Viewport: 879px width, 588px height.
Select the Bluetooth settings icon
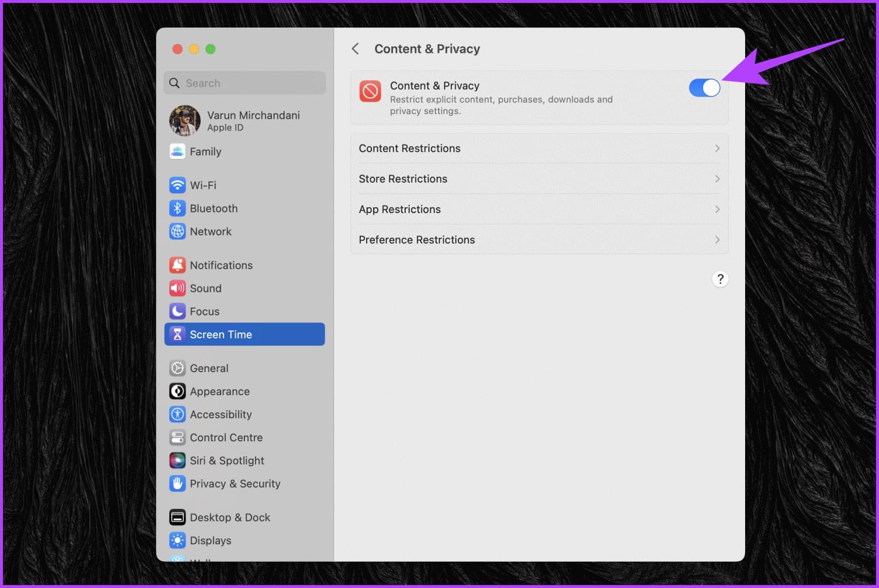[178, 208]
